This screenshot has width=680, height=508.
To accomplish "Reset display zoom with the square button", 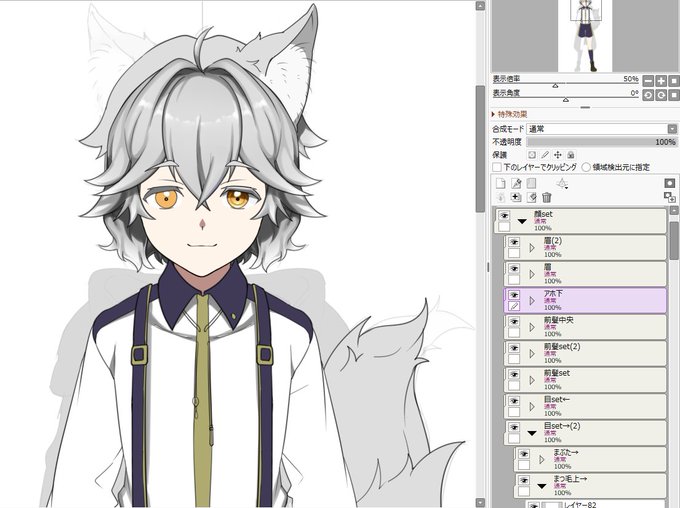I will pos(673,81).
